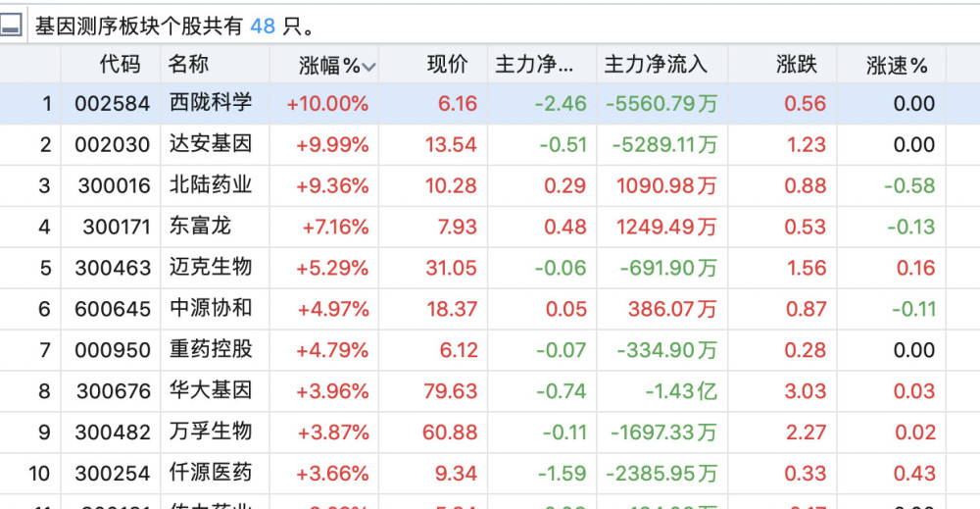
Task: Click on 迈克生物 stock name
Action: [210, 267]
